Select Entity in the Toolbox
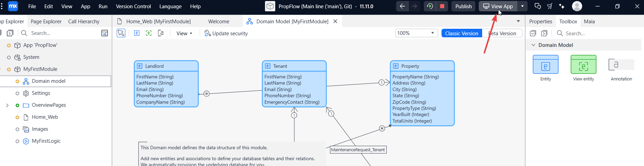This screenshot has height=166, width=644. click(546, 68)
